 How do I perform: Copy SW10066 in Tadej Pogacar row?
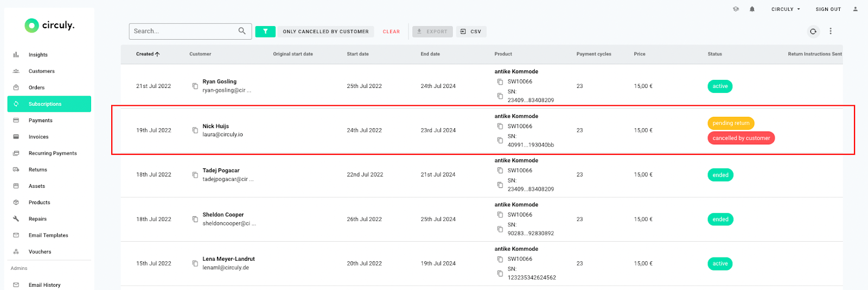pos(500,171)
